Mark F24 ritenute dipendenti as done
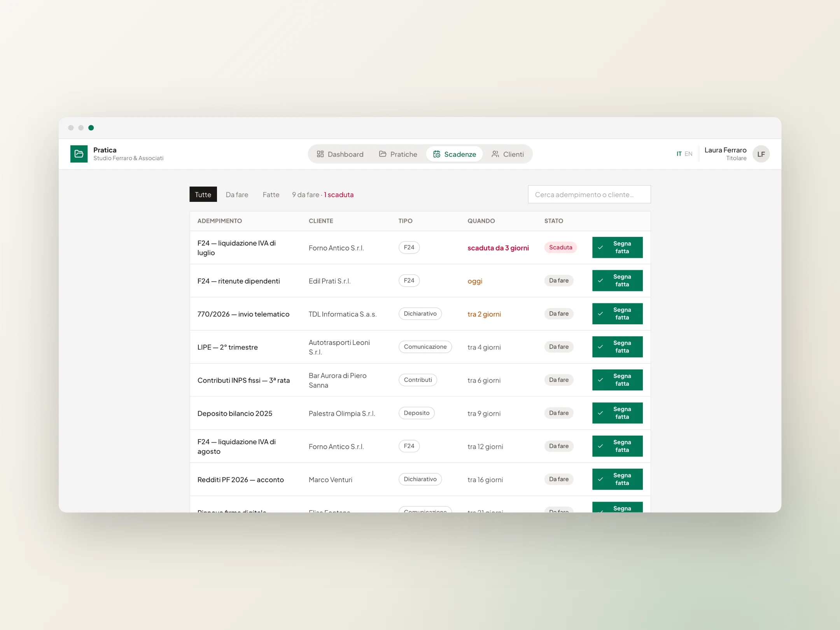The width and height of the screenshot is (840, 630). tap(617, 280)
